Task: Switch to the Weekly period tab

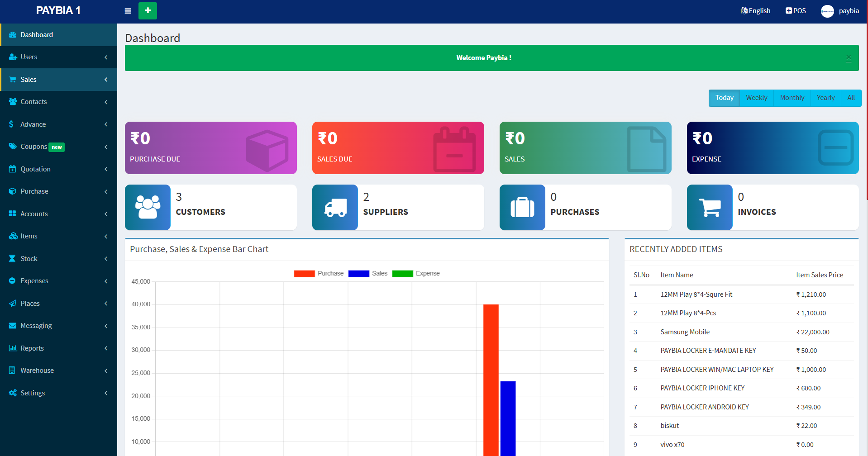Action: point(756,98)
